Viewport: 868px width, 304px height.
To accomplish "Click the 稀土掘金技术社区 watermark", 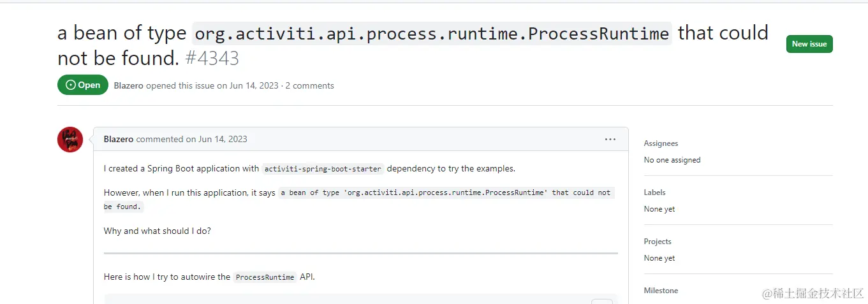I will [808, 293].
